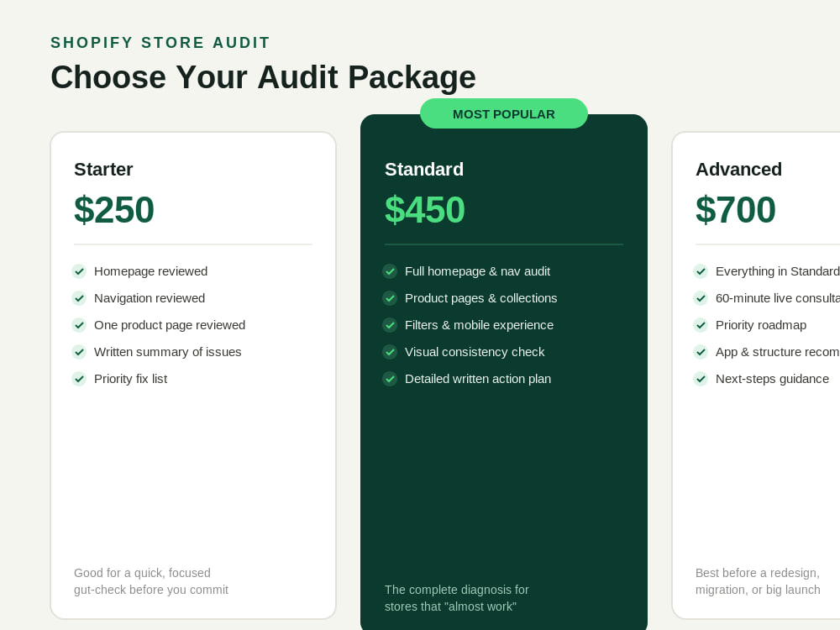Click the Full homepage & nav audit text
Screen dimensions: 840x630
[477, 271]
